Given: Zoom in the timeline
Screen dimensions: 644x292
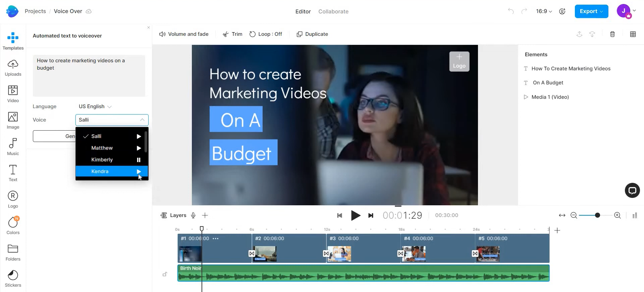Looking at the screenshot, I should (x=618, y=215).
